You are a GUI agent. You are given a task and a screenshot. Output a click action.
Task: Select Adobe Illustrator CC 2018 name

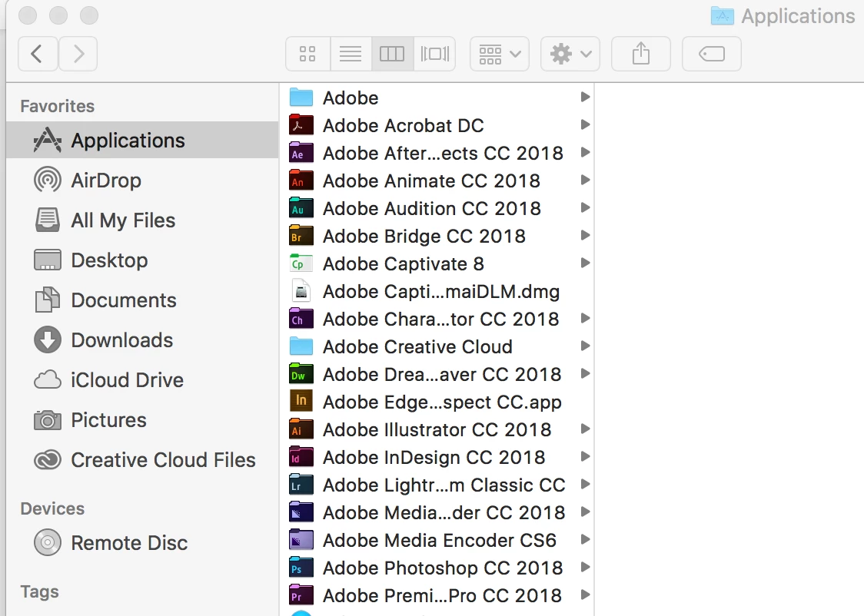[x=437, y=429]
